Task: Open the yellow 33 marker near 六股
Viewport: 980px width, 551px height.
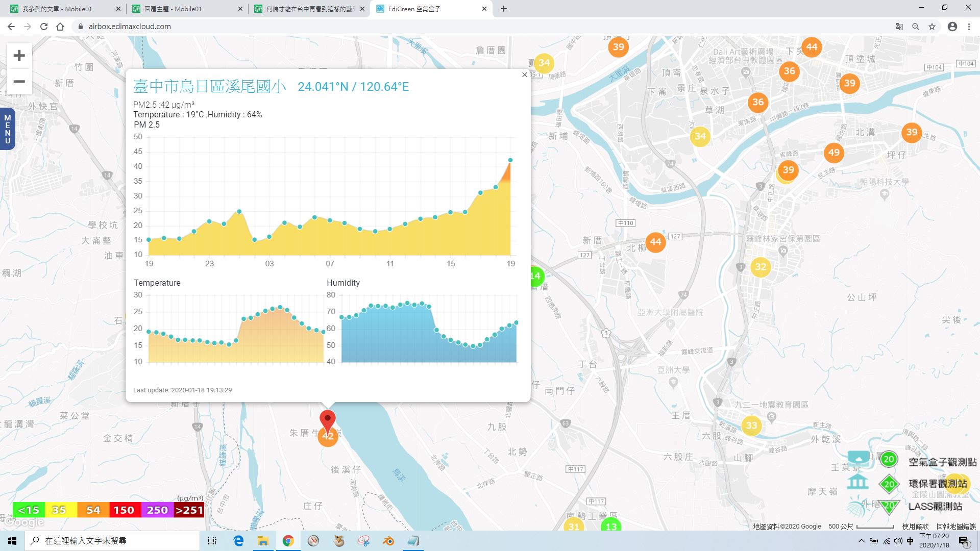Action: [x=751, y=425]
